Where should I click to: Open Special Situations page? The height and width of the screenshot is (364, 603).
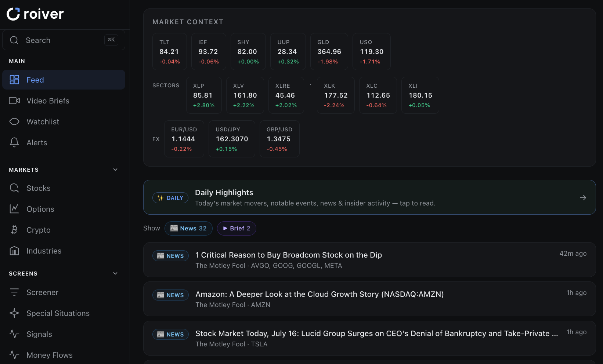pos(64,313)
